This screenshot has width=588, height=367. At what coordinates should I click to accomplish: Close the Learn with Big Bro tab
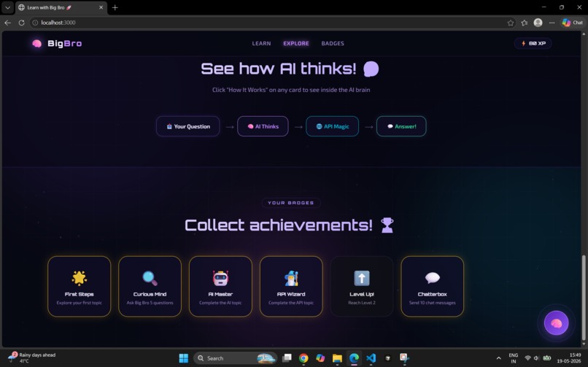coord(101,7)
